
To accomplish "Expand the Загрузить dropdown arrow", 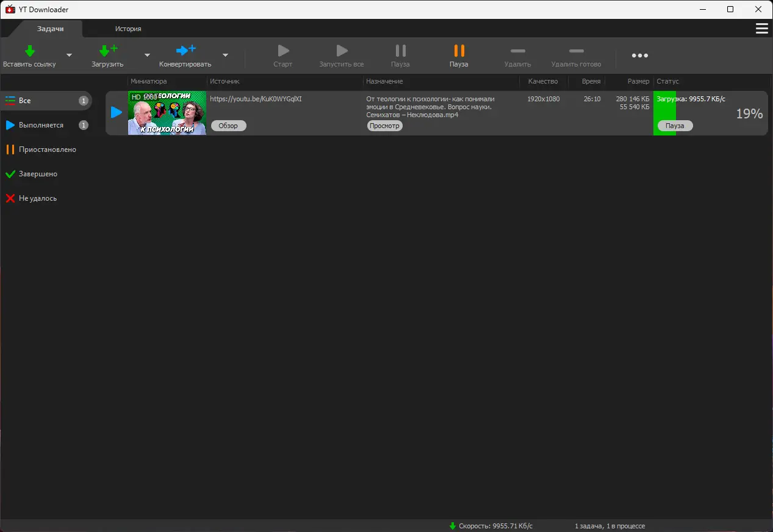I will 147,55.
